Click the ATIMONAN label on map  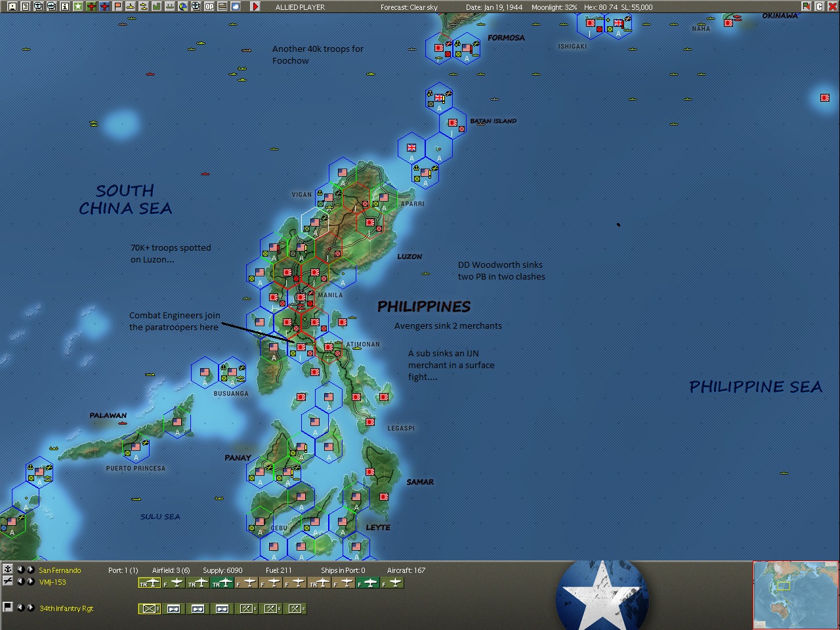point(363,345)
